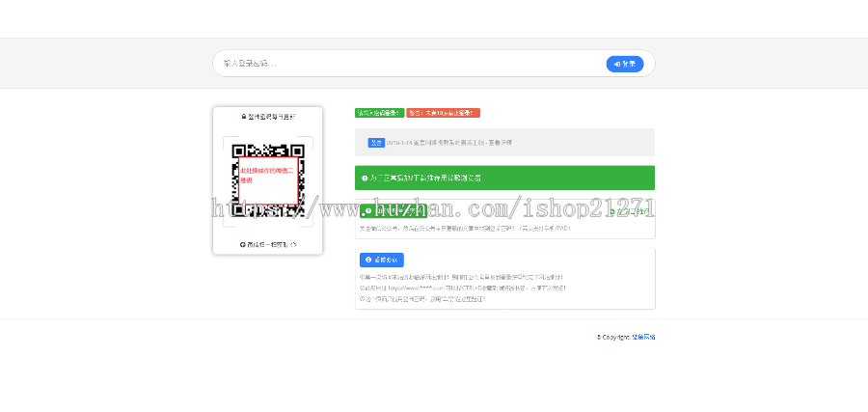868x412 pixels.
Task: Click the website address line in the lower card
Action: (462, 288)
